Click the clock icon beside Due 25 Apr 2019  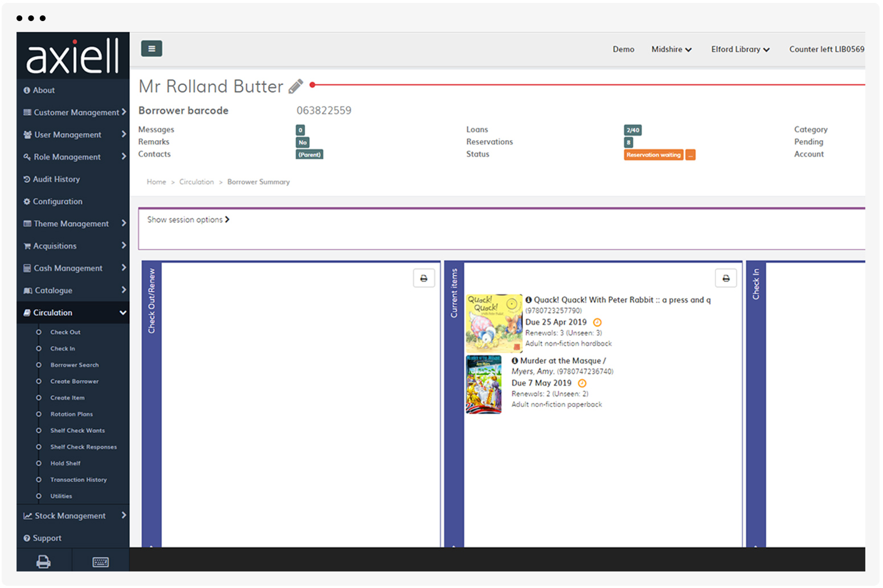tap(598, 322)
